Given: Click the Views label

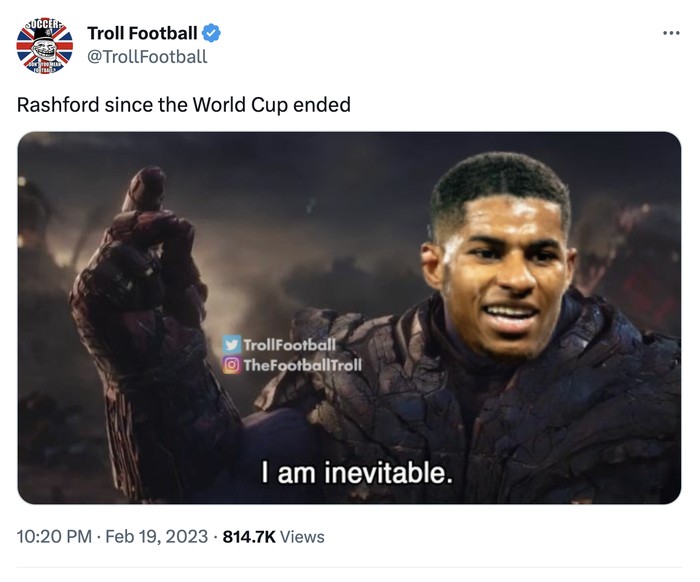Looking at the screenshot, I should 303,537.
